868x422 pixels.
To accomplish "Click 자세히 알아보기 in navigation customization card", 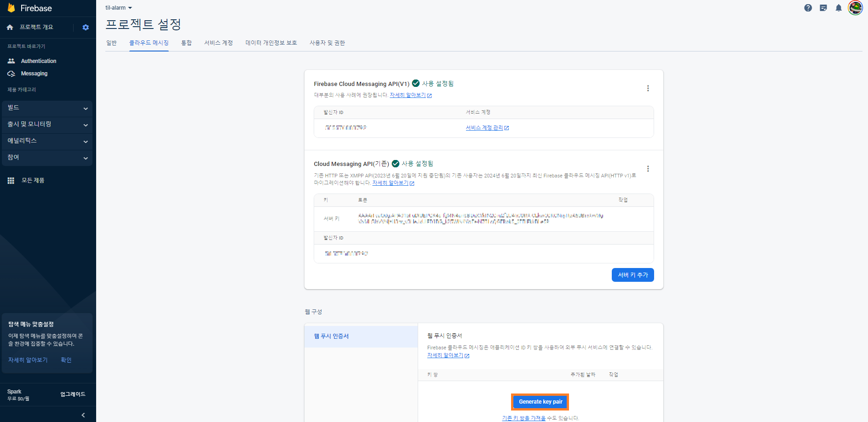I will 28,360.
